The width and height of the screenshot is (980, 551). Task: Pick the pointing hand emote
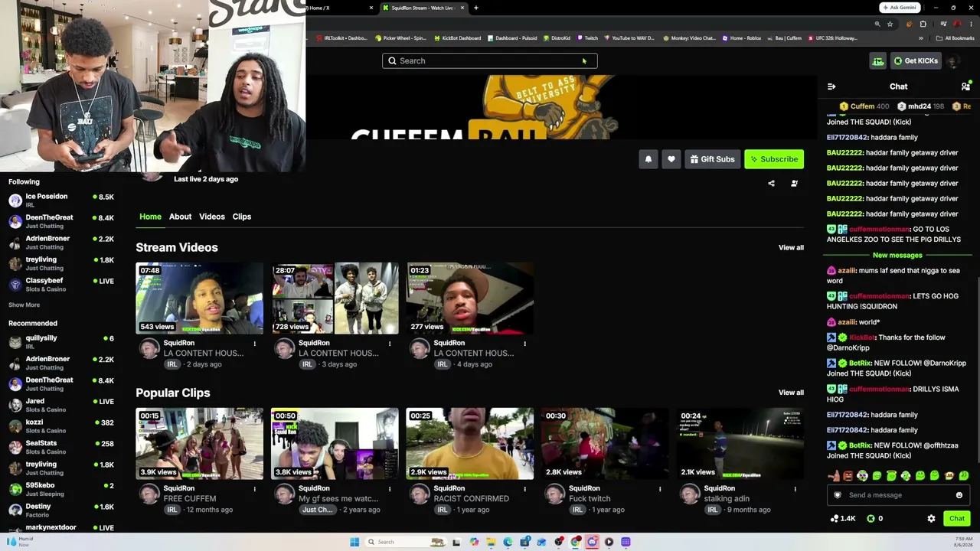(x=834, y=476)
